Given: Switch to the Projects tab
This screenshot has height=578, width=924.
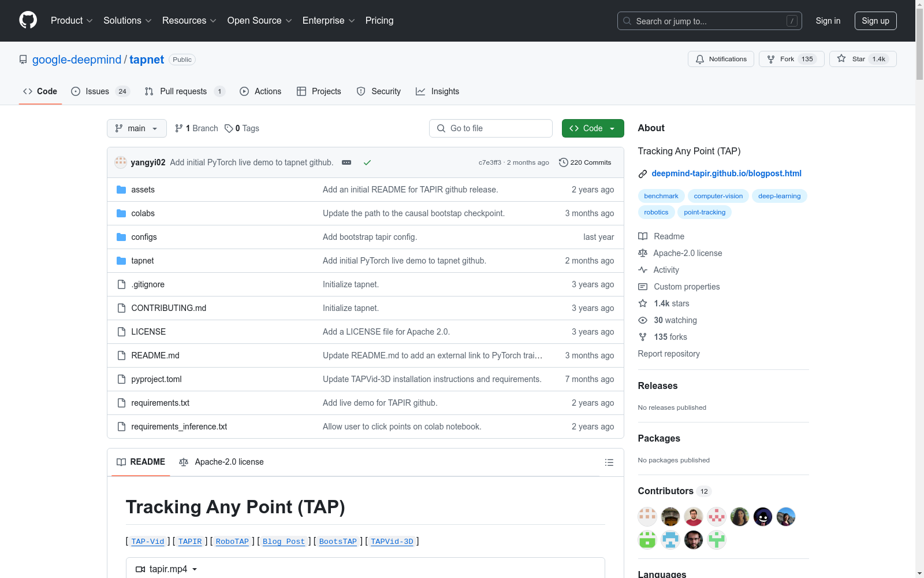Looking at the screenshot, I should (319, 91).
